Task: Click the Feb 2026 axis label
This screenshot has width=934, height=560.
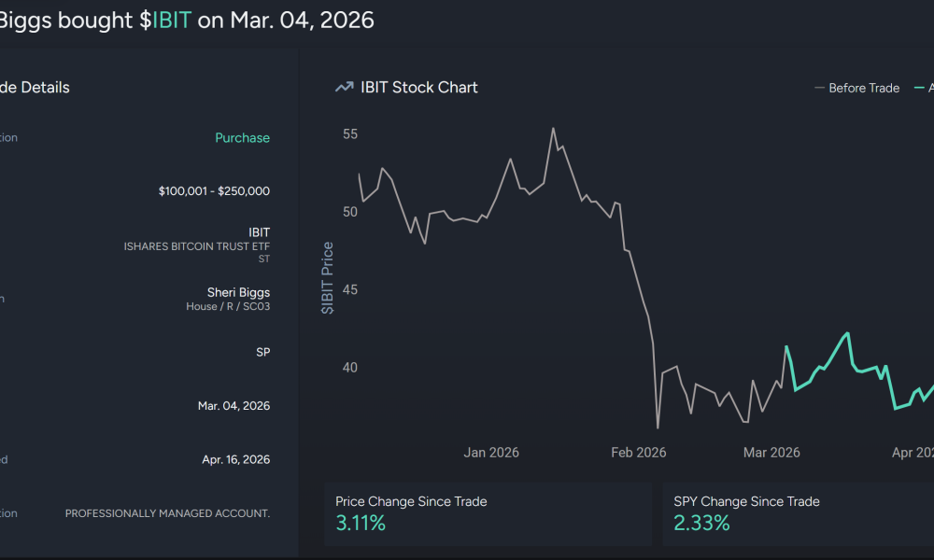Action: (638, 452)
